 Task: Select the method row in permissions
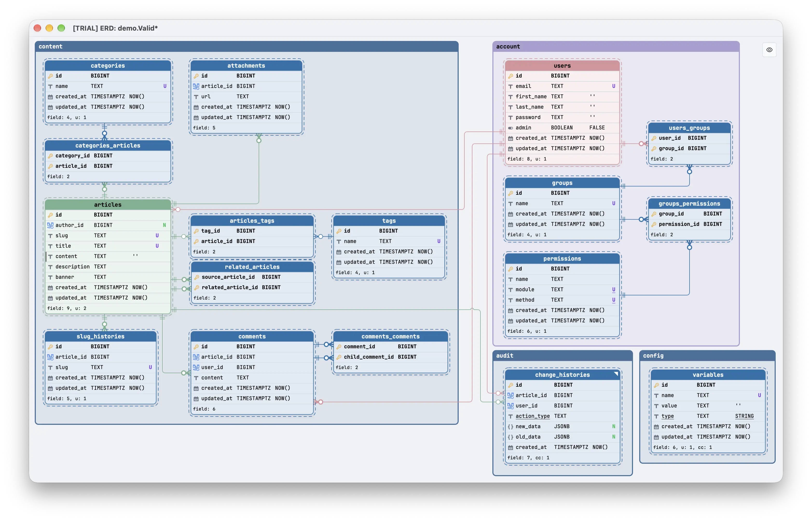pyautogui.click(x=562, y=300)
